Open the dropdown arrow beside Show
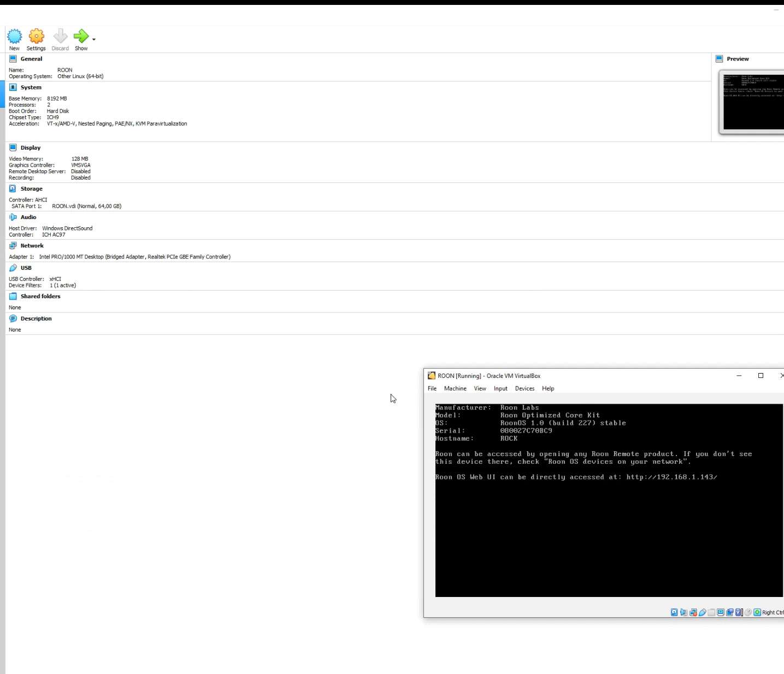This screenshot has height=674, width=784. click(x=94, y=39)
